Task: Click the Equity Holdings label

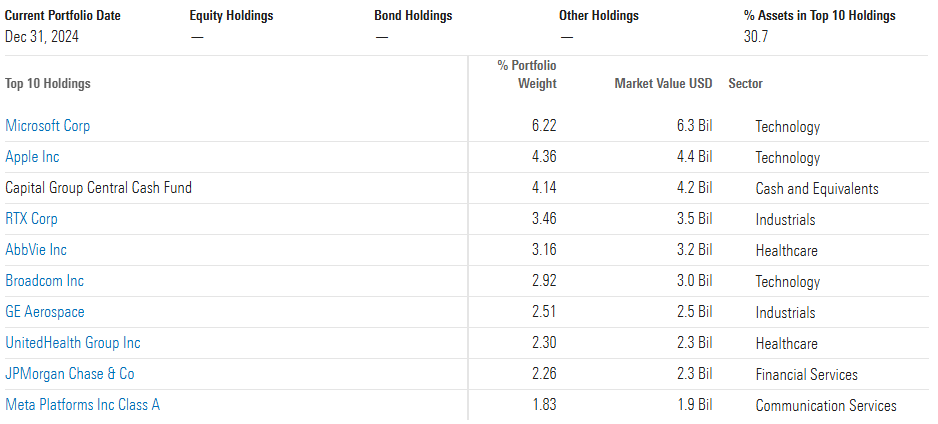Action: 232,16
